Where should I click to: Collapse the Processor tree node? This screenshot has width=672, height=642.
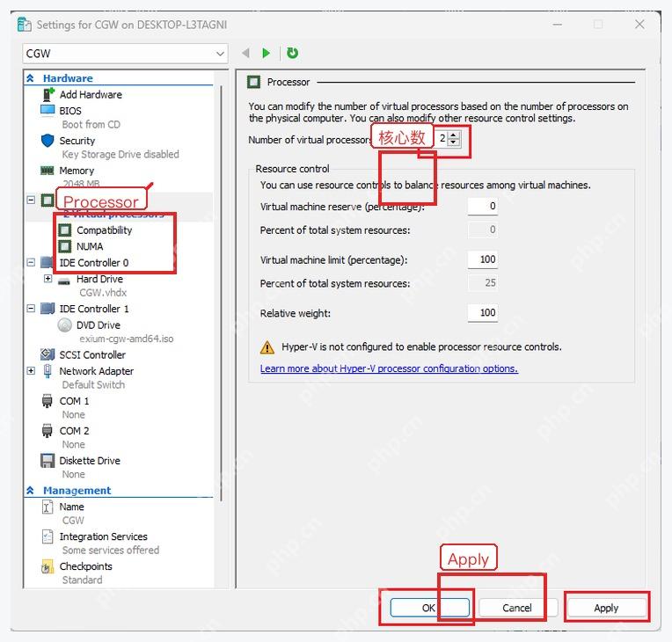coord(31,200)
